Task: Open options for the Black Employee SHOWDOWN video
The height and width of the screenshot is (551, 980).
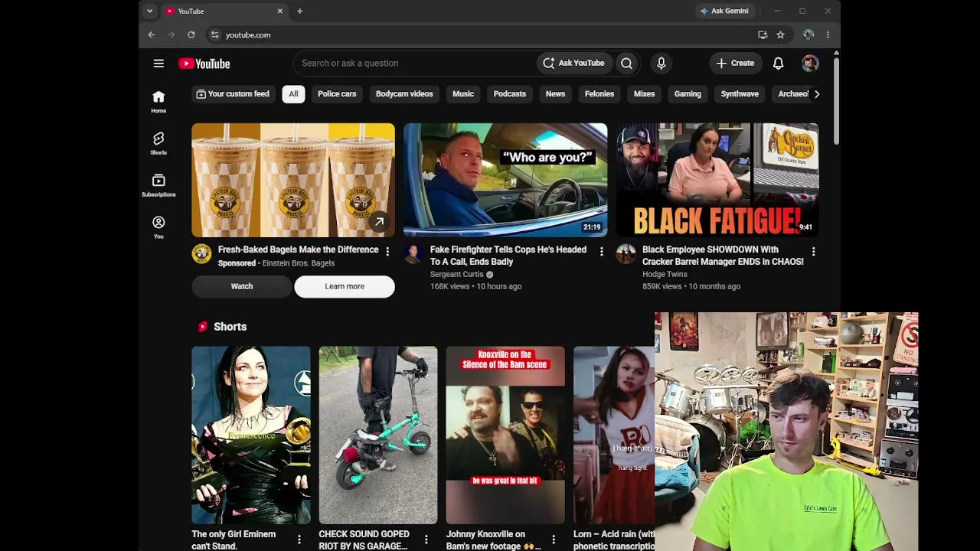Action: tap(813, 252)
